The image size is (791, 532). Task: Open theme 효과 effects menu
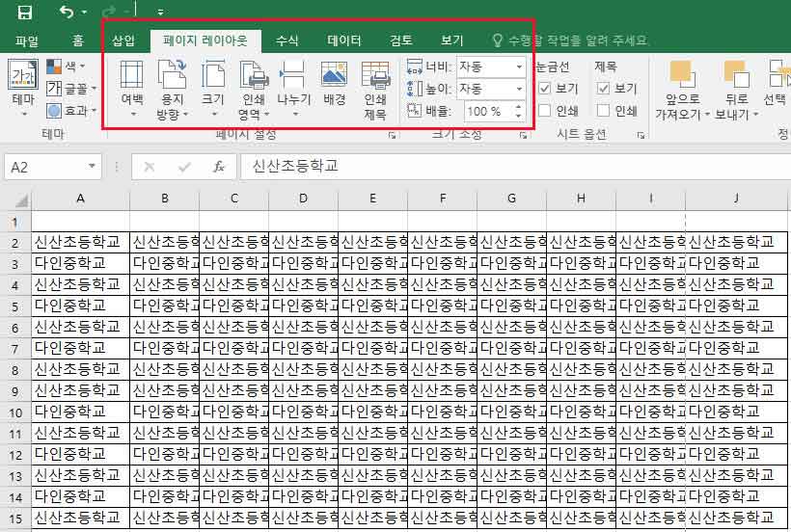coord(71,110)
